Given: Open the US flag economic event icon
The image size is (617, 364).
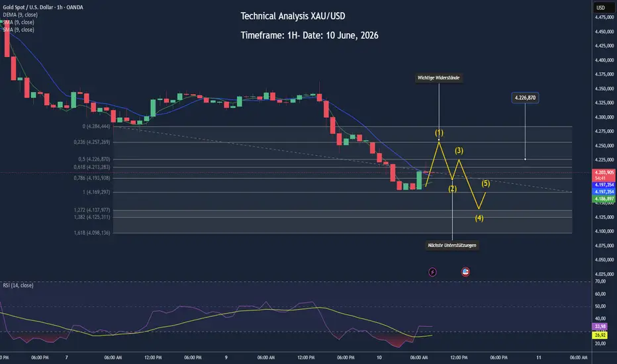Looking at the screenshot, I should tap(465, 272).
